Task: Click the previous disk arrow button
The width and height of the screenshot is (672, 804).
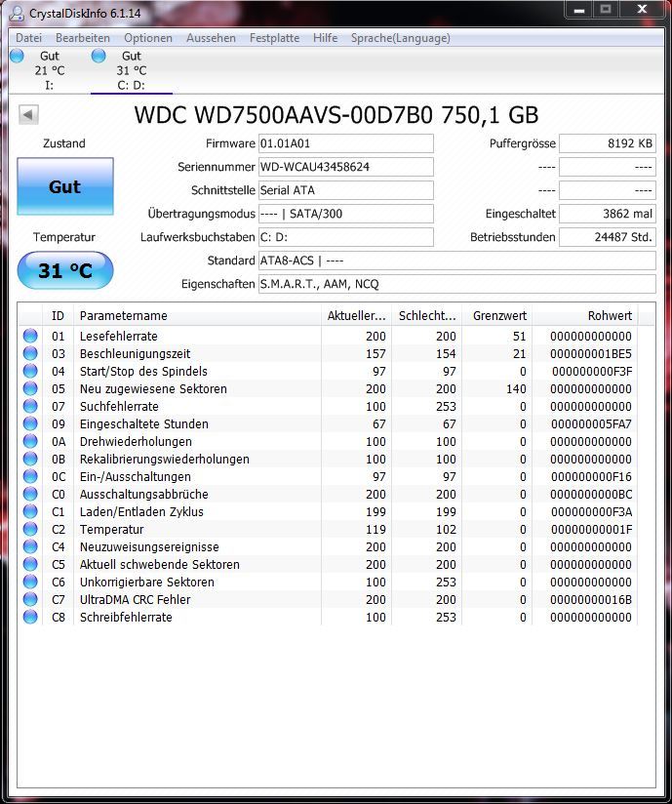Action: (28, 114)
